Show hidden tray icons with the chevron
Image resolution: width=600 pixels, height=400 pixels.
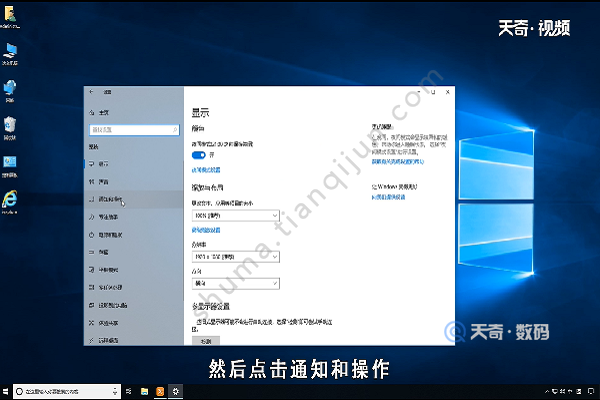pos(547,391)
